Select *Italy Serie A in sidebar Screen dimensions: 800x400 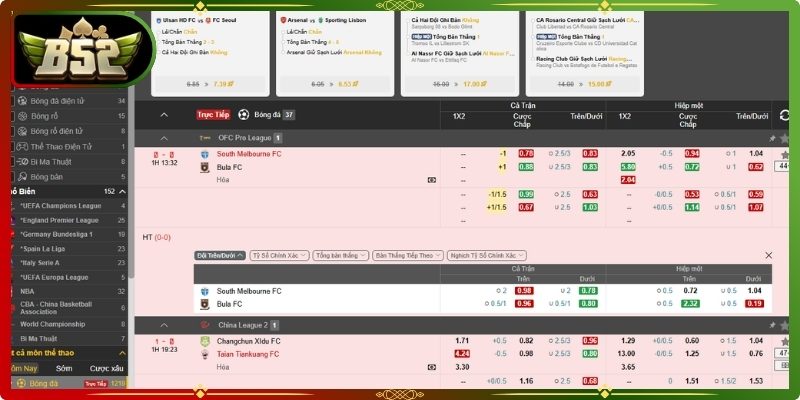pos(40,263)
